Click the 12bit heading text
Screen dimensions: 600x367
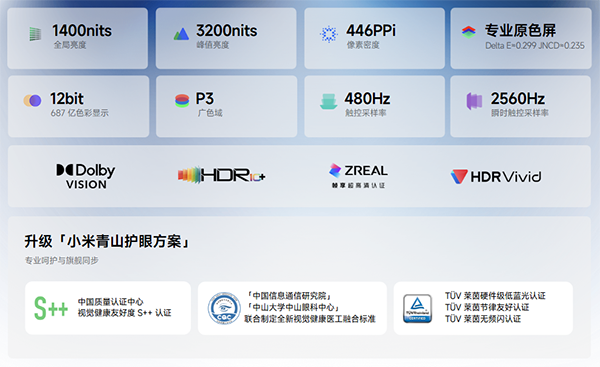[x=67, y=98]
